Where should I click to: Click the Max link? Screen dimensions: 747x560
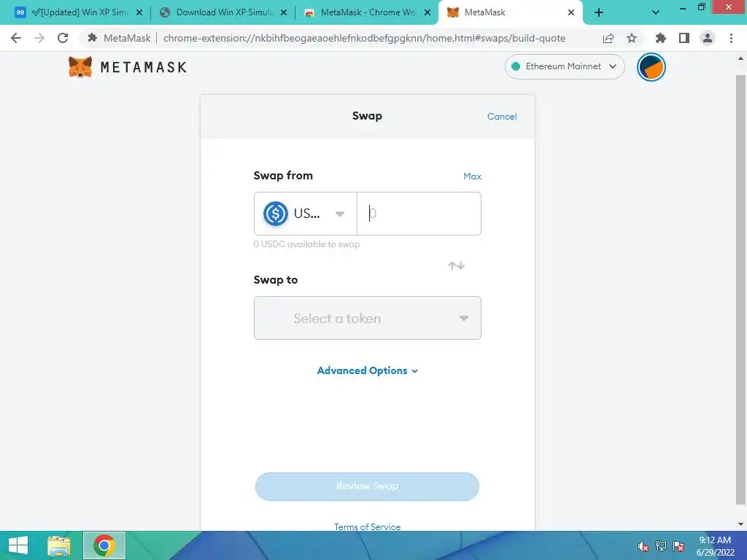[472, 176]
